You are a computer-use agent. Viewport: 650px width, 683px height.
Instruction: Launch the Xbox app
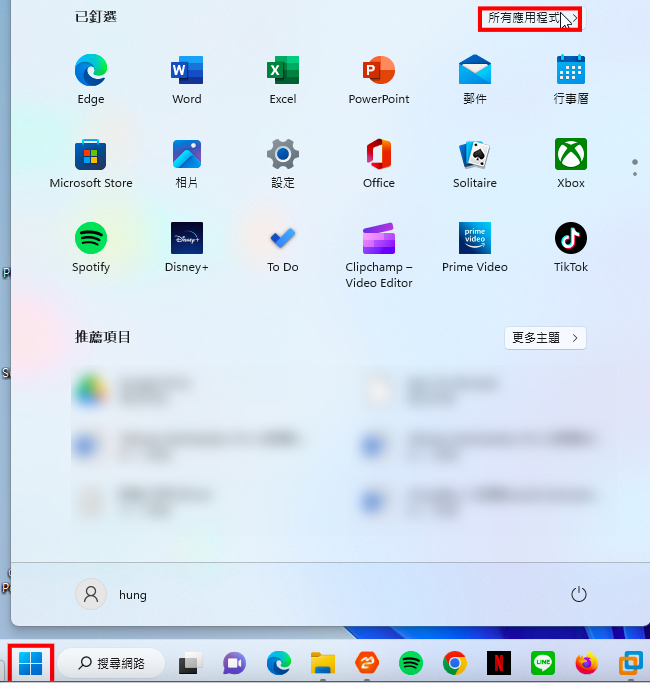(x=571, y=163)
